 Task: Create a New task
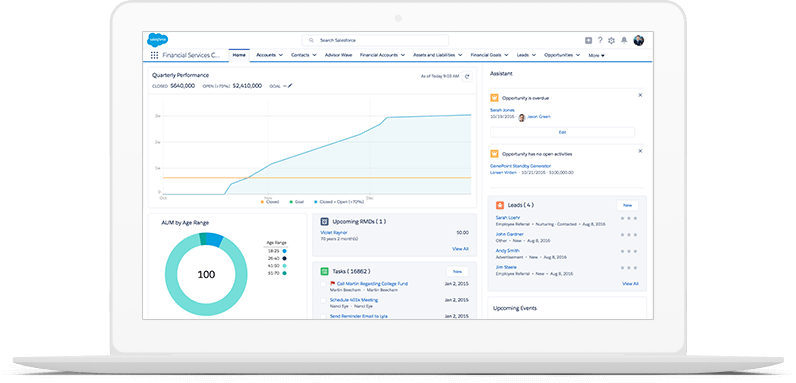coord(457,271)
